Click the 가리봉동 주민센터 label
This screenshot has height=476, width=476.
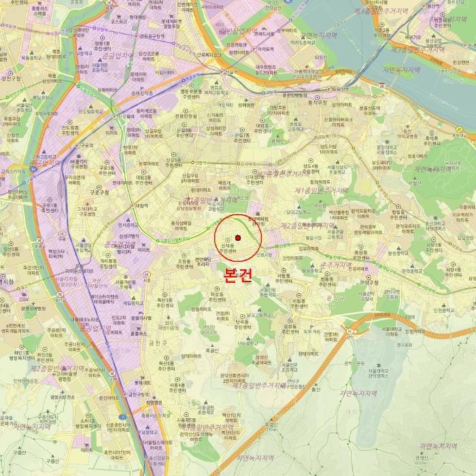[x=108, y=264]
